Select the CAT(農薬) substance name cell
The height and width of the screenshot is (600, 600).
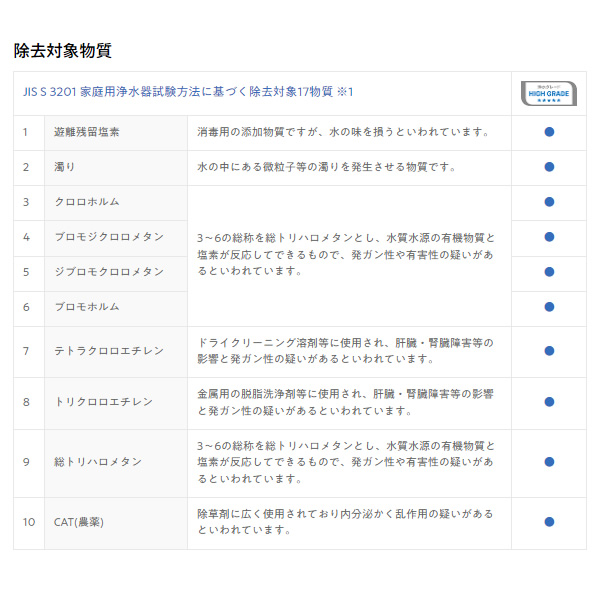coord(79,522)
